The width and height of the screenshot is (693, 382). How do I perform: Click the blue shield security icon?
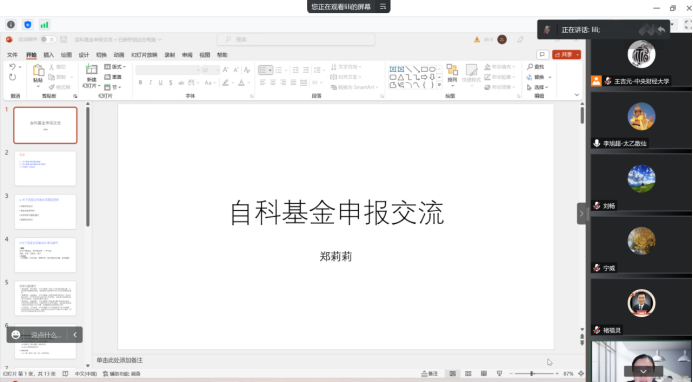point(28,25)
